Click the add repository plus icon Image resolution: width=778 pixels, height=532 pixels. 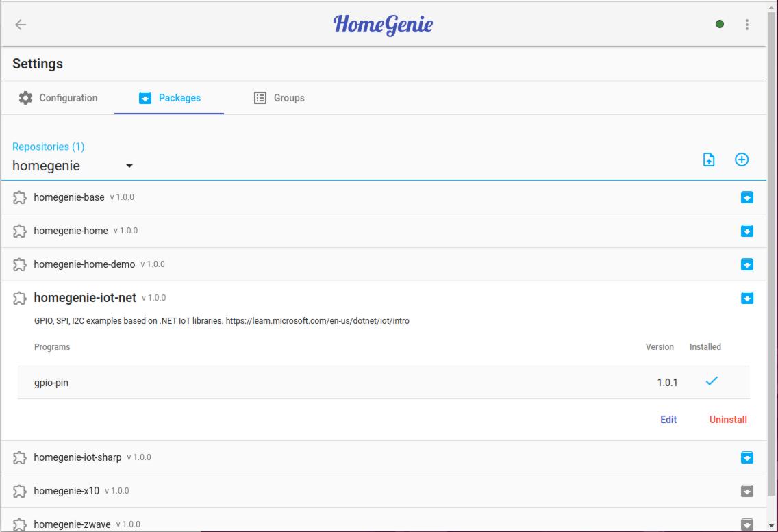[741, 160]
